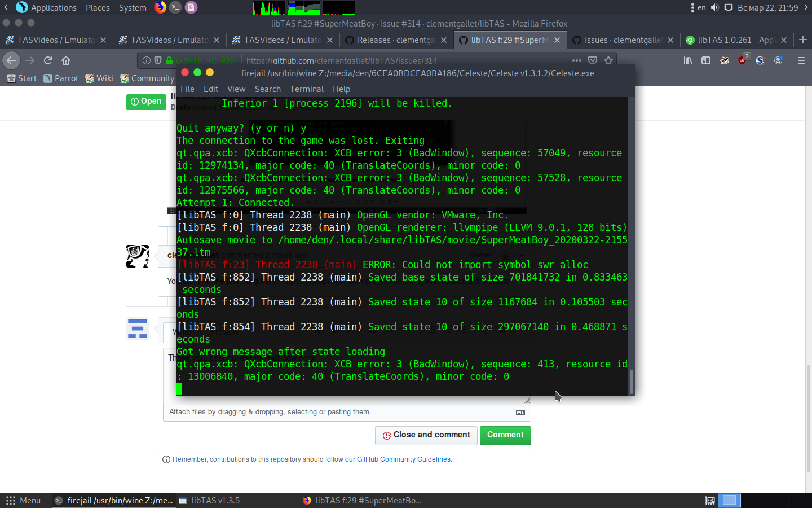Open the 'Parrot' bookmark

pos(61,78)
